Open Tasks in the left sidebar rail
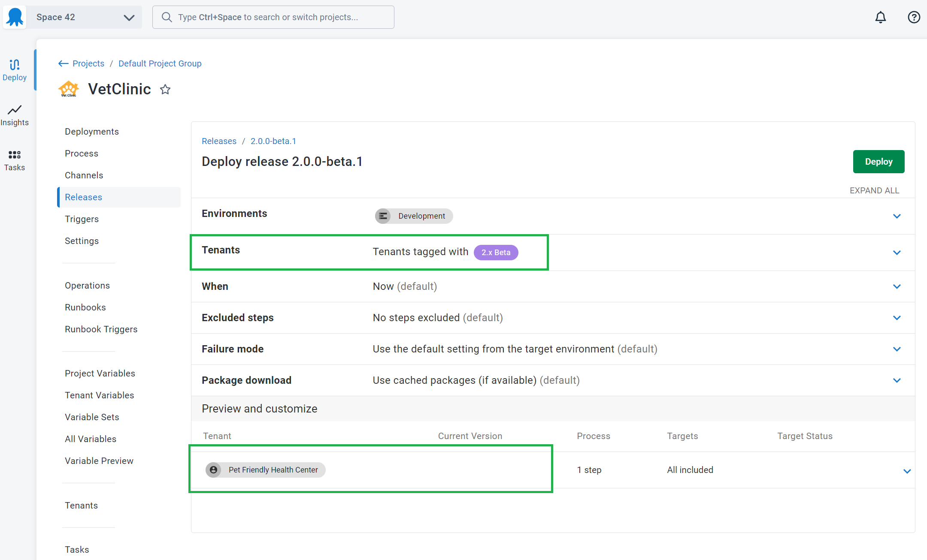Image resolution: width=927 pixels, height=560 pixels. tap(15, 160)
